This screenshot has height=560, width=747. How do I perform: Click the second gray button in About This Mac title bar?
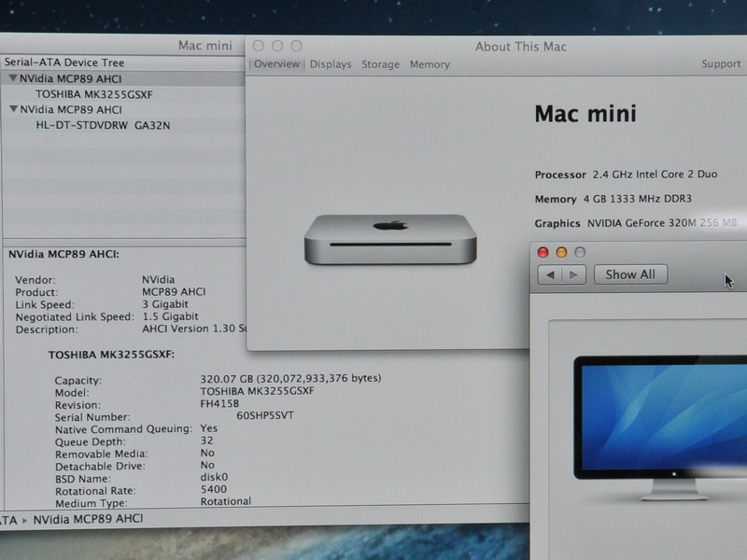(x=277, y=46)
